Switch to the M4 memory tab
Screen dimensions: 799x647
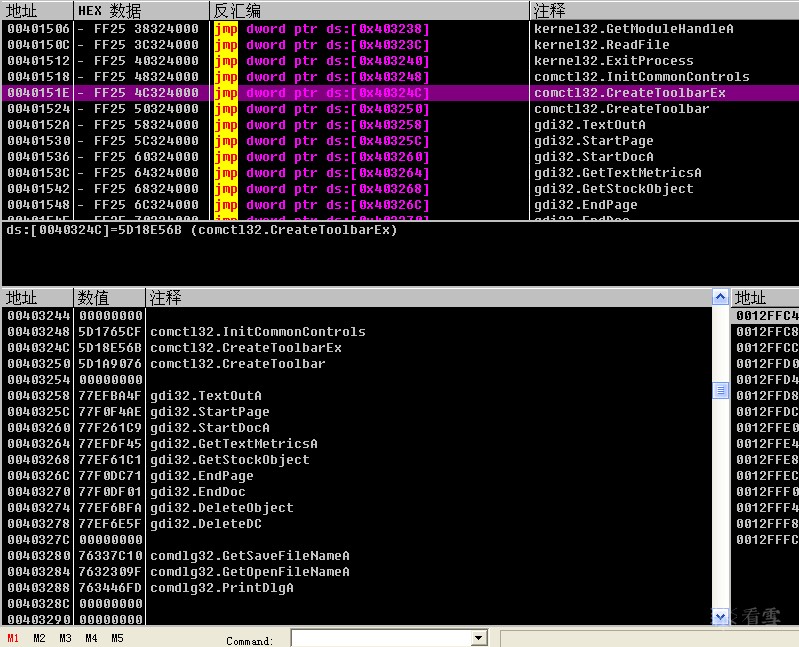click(91, 638)
